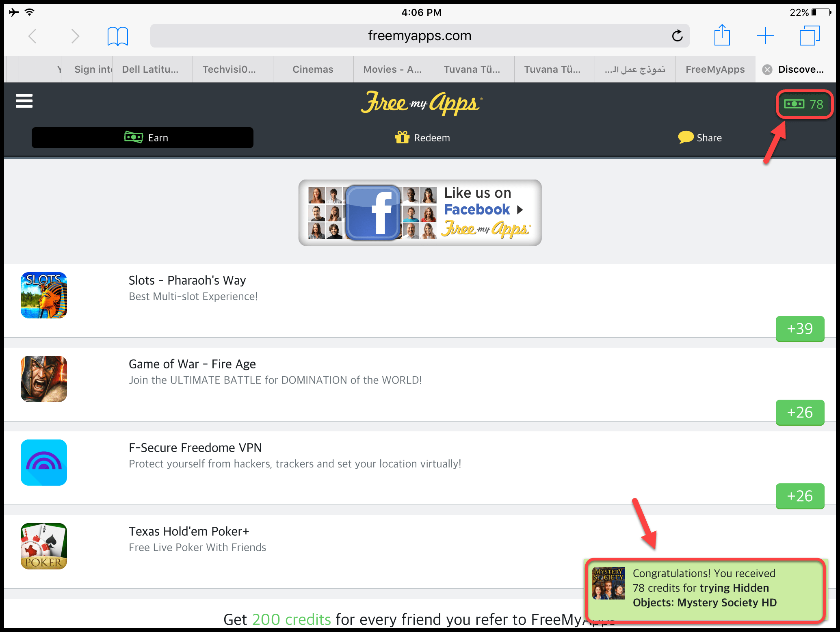This screenshot has height=632, width=840.
Task: Tap the credits balance 78 icon
Action: (804, 104)
